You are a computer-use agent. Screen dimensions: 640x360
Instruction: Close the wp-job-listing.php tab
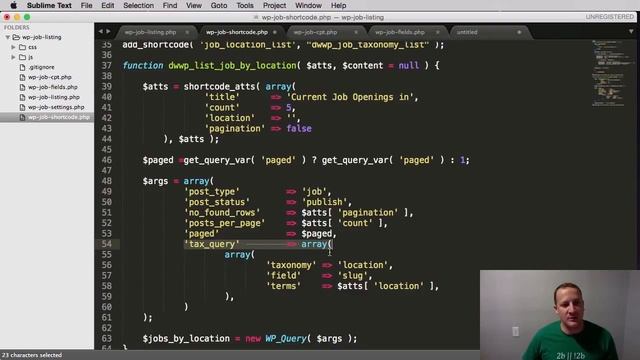(x=187, y=32)
